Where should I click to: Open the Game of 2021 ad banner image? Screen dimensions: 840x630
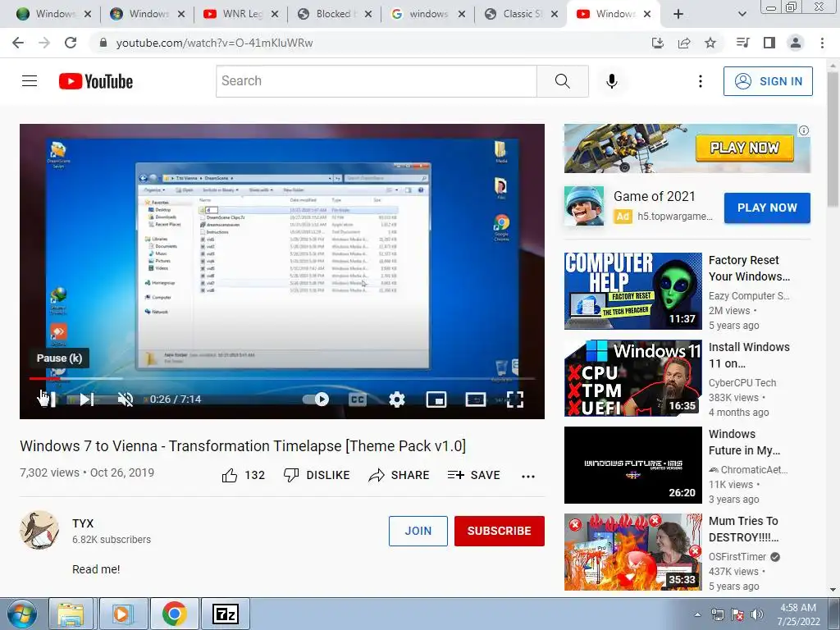coord(687,148)
